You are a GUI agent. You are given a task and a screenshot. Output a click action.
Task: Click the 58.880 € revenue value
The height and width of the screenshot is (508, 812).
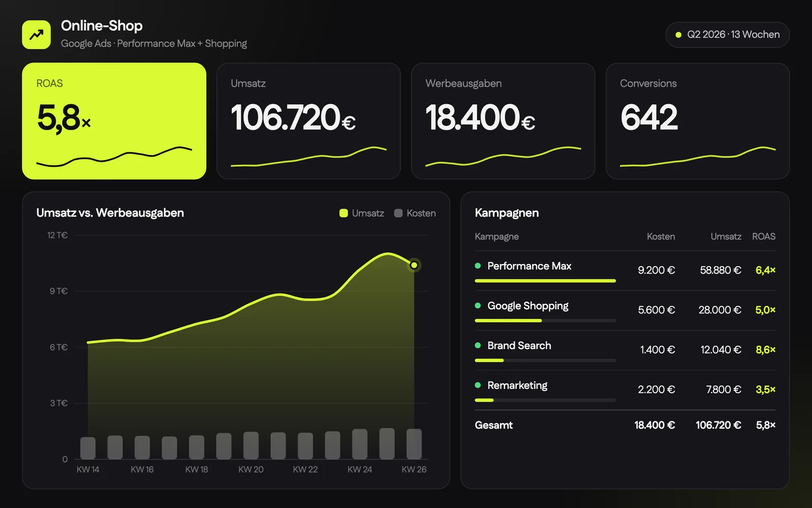coord(721,270)
